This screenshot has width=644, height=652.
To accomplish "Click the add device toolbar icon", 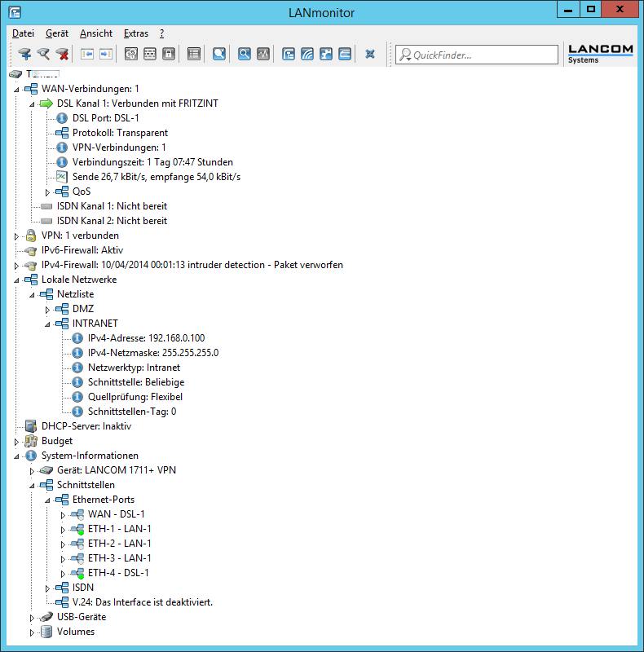I will pos(24,55).
